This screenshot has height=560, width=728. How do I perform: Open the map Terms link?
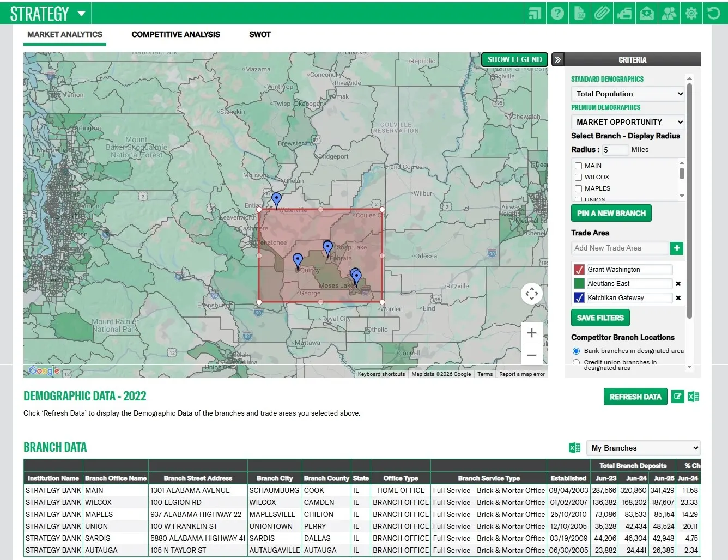(x=485, y=374)
